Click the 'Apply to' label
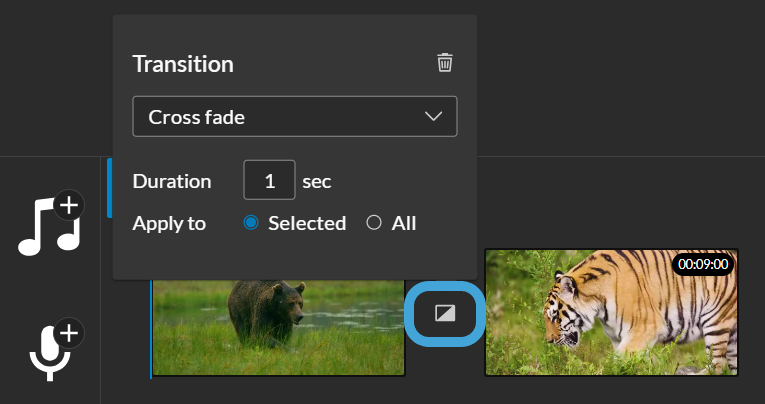 tap(169, 224)
